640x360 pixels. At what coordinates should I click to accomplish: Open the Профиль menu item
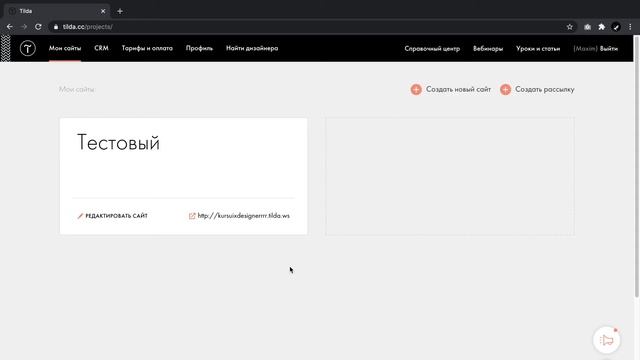pyautogui.click(x=199, y=48)
